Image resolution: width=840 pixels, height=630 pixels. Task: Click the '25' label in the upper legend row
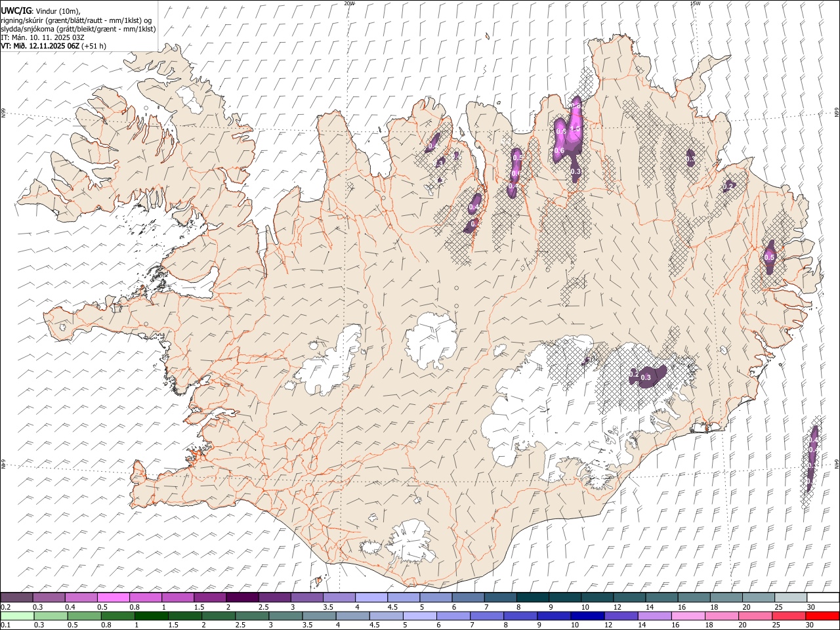pos(778,607)
